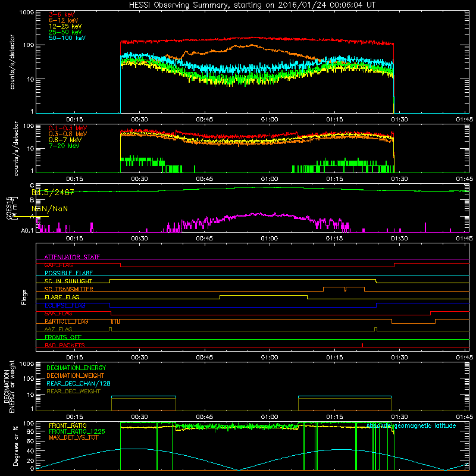The height and width of the screenshot is (476, 476).
Task: Click the HESSI Observing Summary title text
Action: coord(252,5)
